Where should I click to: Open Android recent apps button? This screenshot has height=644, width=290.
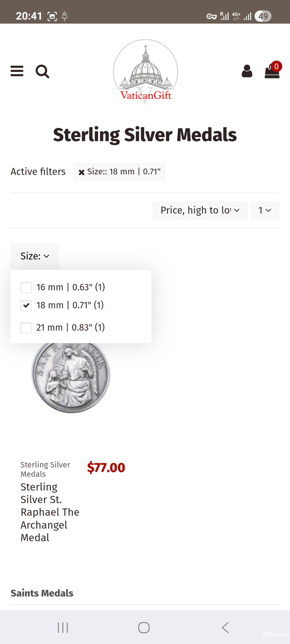point(63,627)
